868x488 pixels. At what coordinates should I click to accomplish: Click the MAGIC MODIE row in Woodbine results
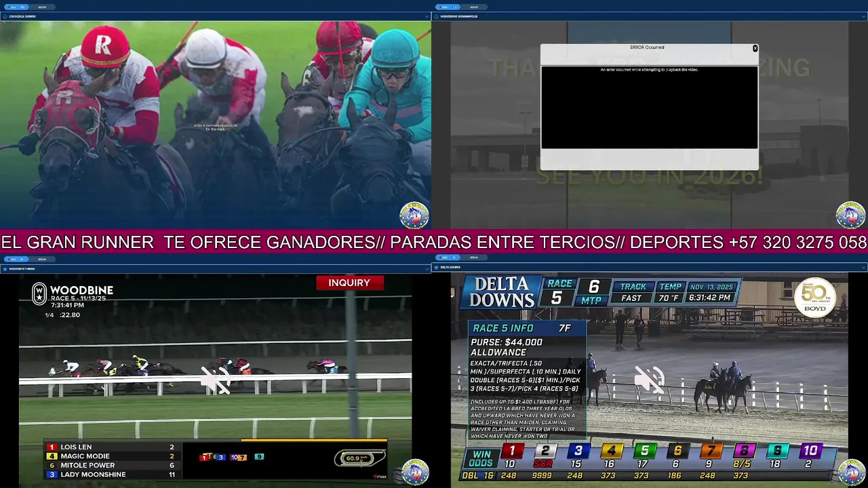point(112,456)
